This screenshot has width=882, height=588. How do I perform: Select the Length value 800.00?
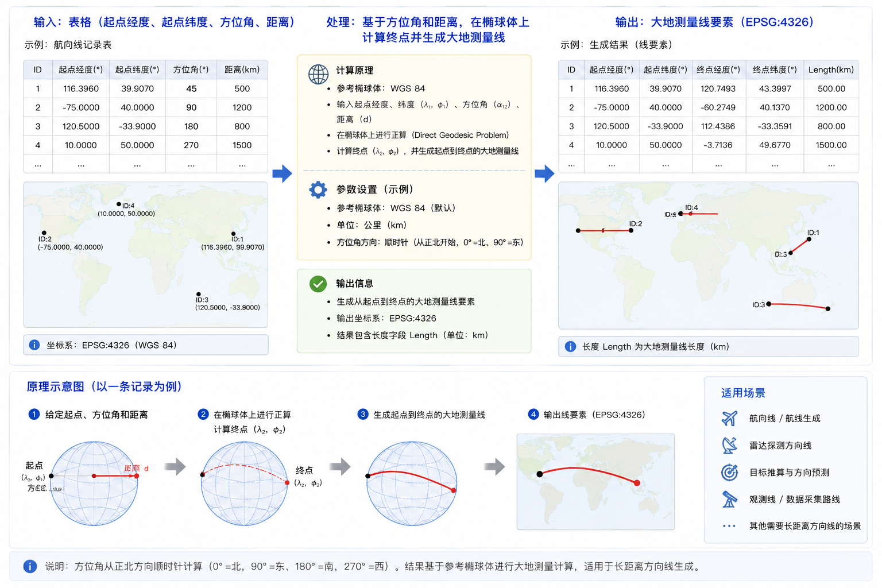(831, 126)
